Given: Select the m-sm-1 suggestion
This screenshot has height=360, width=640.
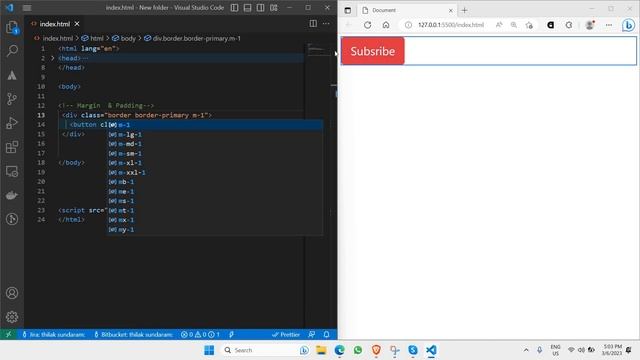Looking at the screenshot, I should click(x=215, y=153).
